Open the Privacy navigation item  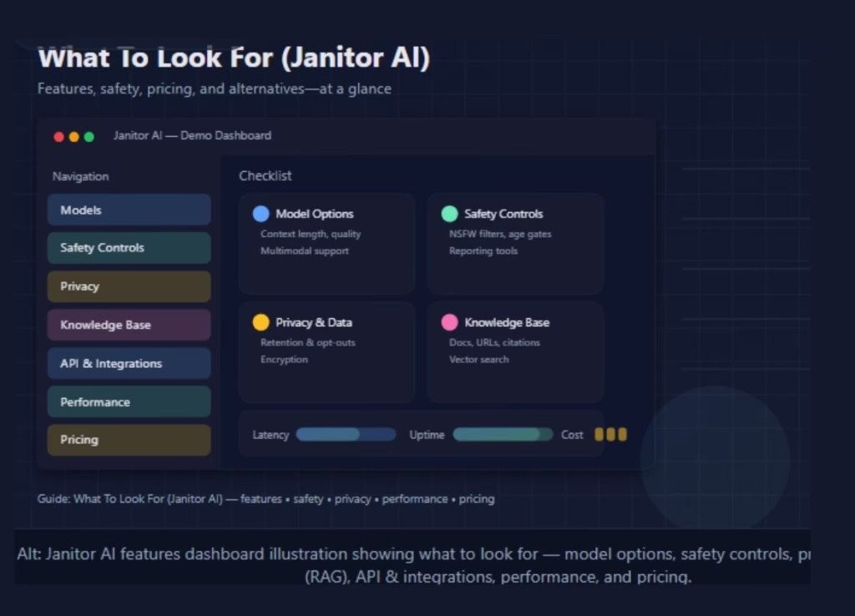129,287
